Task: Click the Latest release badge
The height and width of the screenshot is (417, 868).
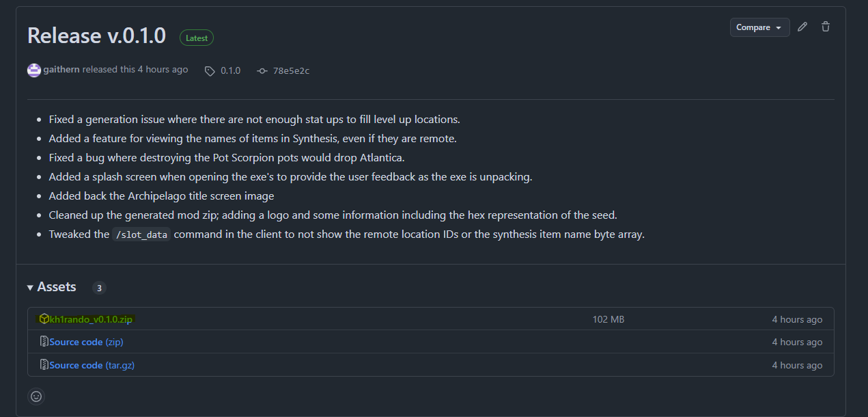Action: click(x=197, y=38)
